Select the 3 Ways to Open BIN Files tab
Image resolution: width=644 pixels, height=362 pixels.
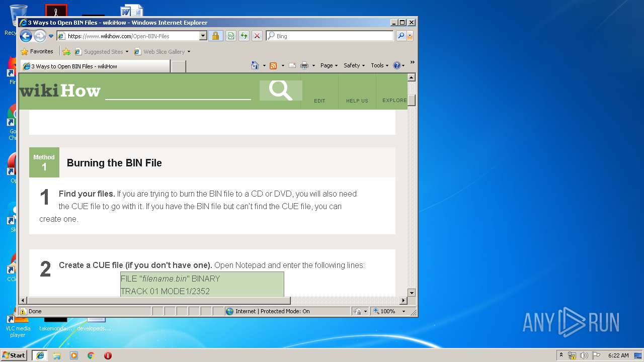coord(96,66)
